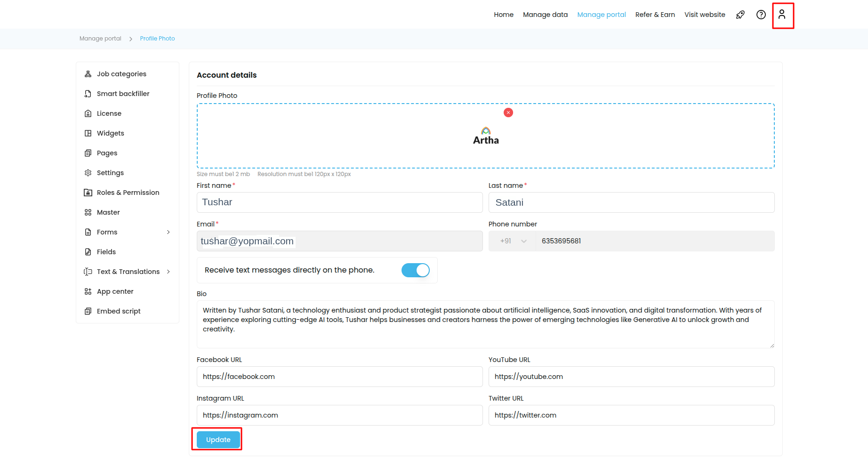The width and height of the screenshot is (868, 459).
Task: Expand Text & Translations submenu chevron
Action: (169, 272)
